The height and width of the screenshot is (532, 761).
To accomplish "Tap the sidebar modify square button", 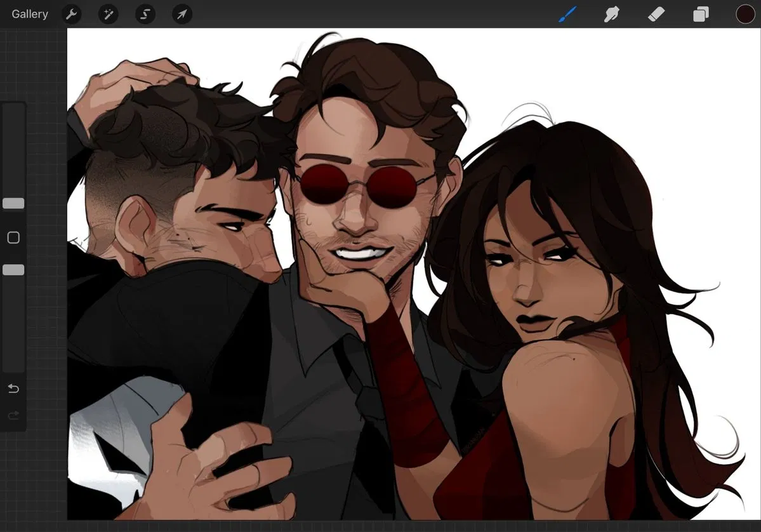I will (13, 237).
